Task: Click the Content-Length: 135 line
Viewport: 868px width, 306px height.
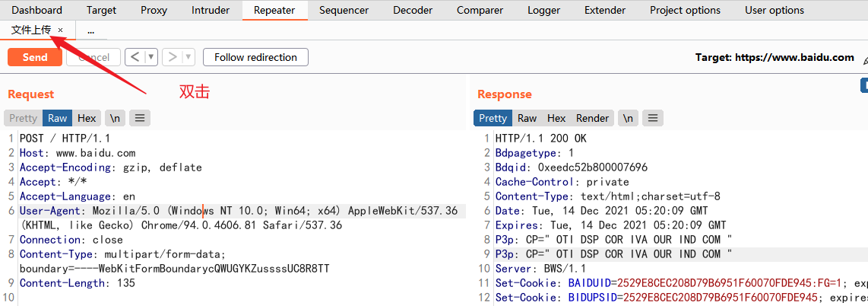Action: click(x=78, y=282)
